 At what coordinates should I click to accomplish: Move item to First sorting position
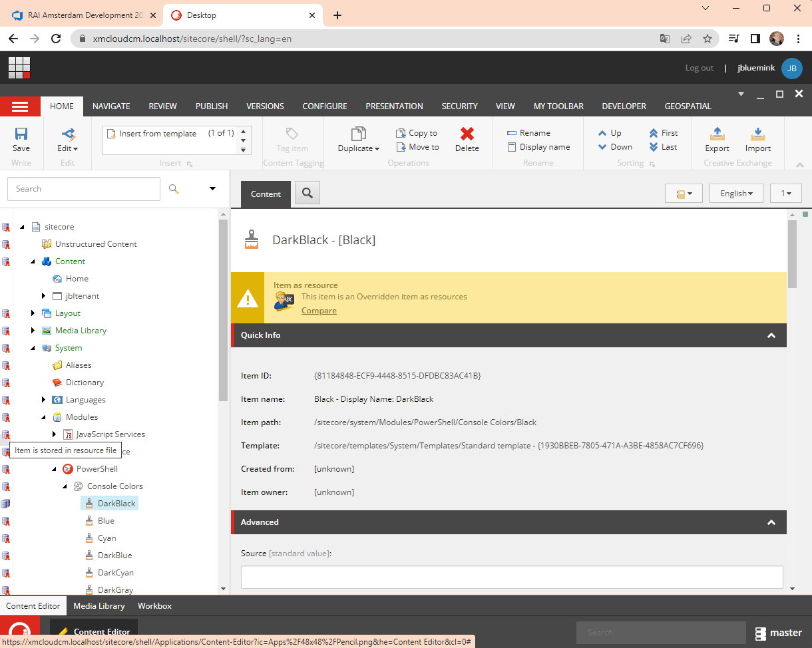tap(664, 132)
